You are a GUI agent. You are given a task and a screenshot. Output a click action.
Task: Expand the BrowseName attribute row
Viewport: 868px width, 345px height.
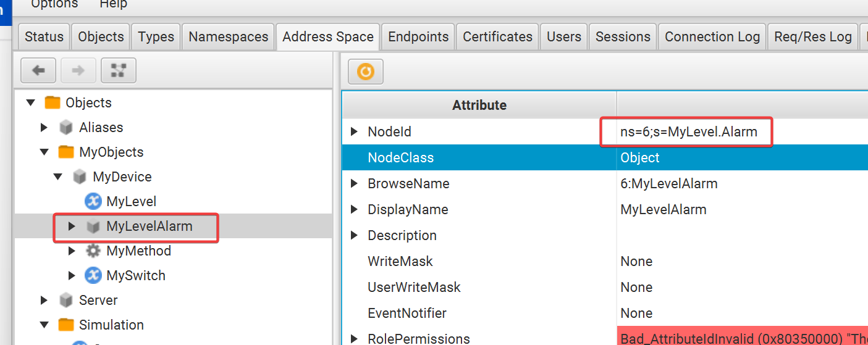click(x=354, y=183)
